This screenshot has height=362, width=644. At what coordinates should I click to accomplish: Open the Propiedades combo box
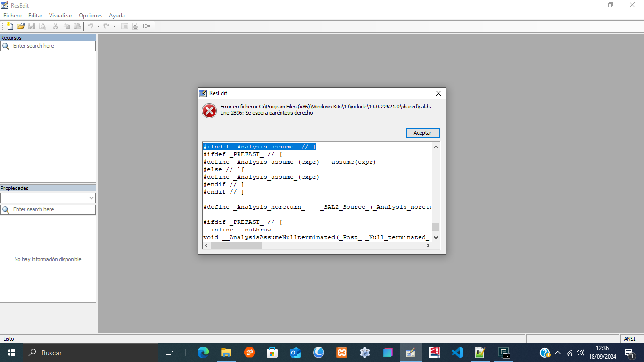pos(48,198)
